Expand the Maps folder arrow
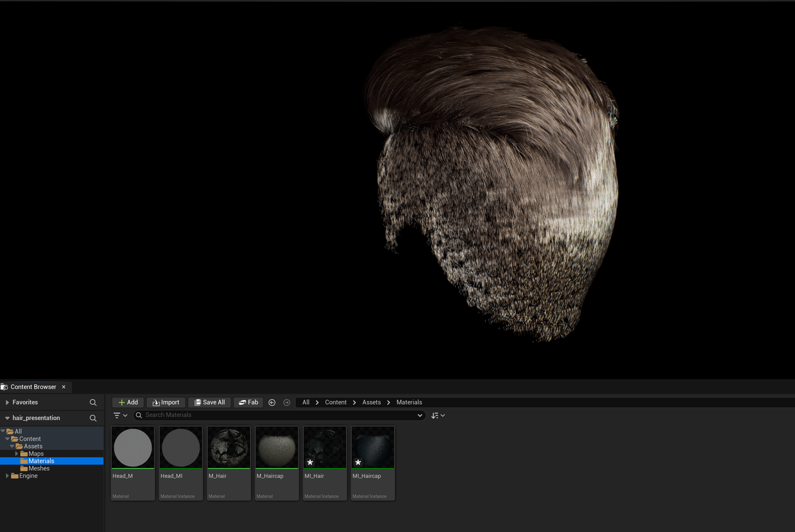This screenshot has width=795, height=532. pyautogui.click(x=16, y=454)
